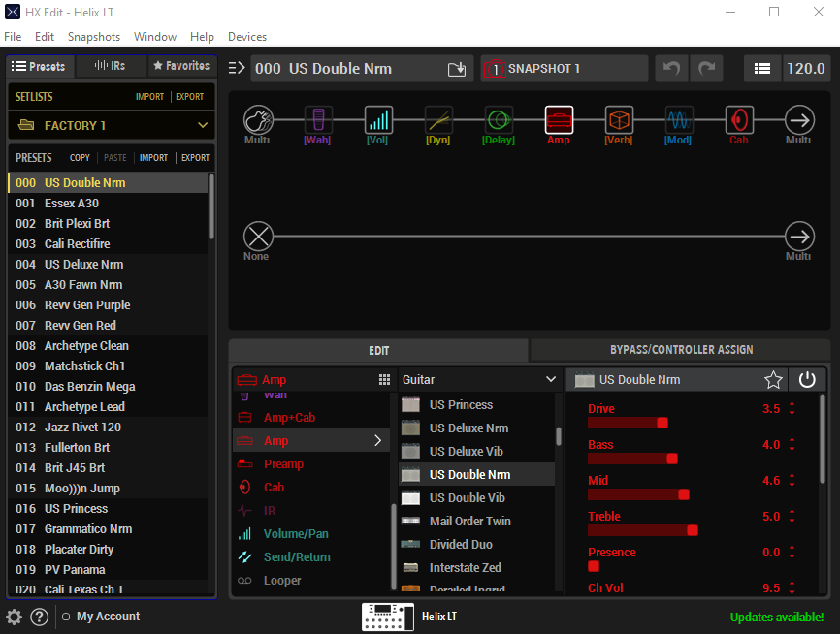Select the Verb block in signal chain
840x634 pixels.
[x=619, y=119]
